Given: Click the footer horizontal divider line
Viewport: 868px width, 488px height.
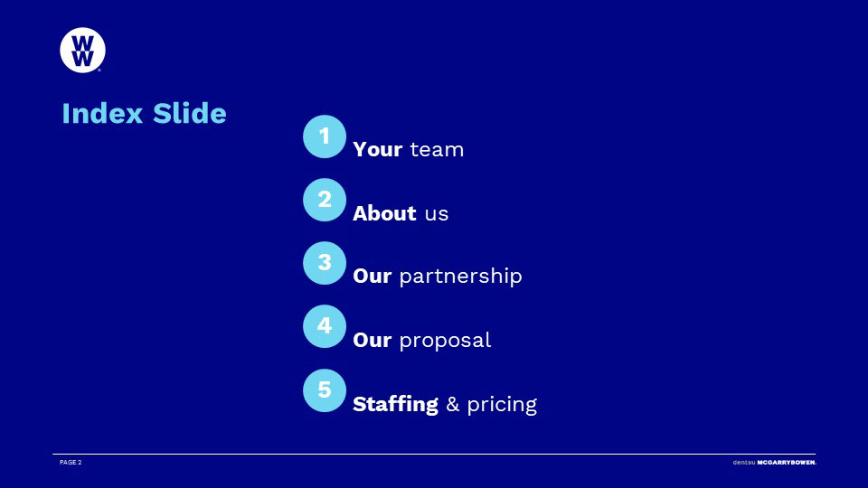Looking at the screenshot, I should [434, 455].
